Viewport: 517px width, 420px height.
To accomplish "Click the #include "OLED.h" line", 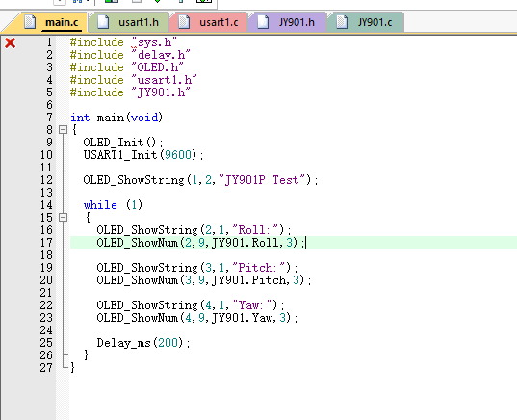I will pos(127,67).
